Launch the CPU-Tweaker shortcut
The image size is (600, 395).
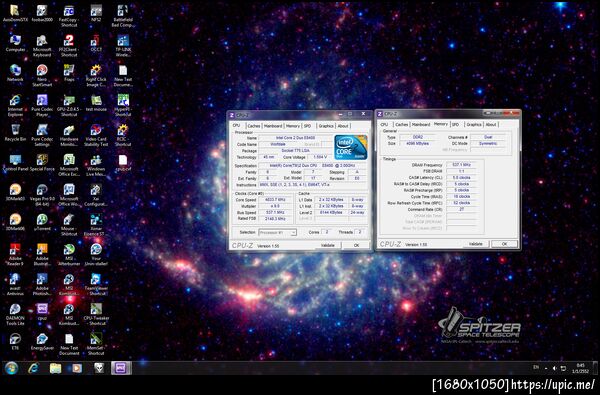pos(96,314)
